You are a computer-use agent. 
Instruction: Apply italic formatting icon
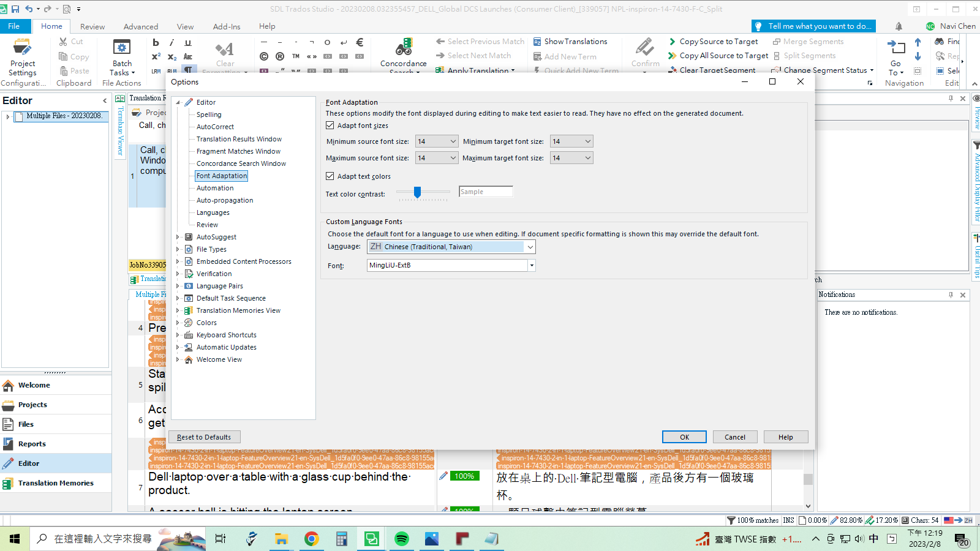pyautogui.click(x=171, y=42)
